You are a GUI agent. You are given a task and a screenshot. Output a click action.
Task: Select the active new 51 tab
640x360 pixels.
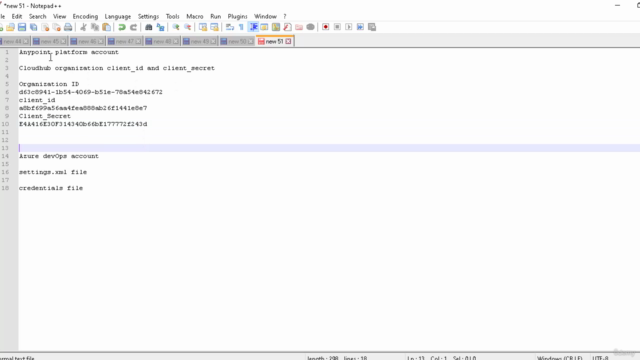tap(274, 42)
